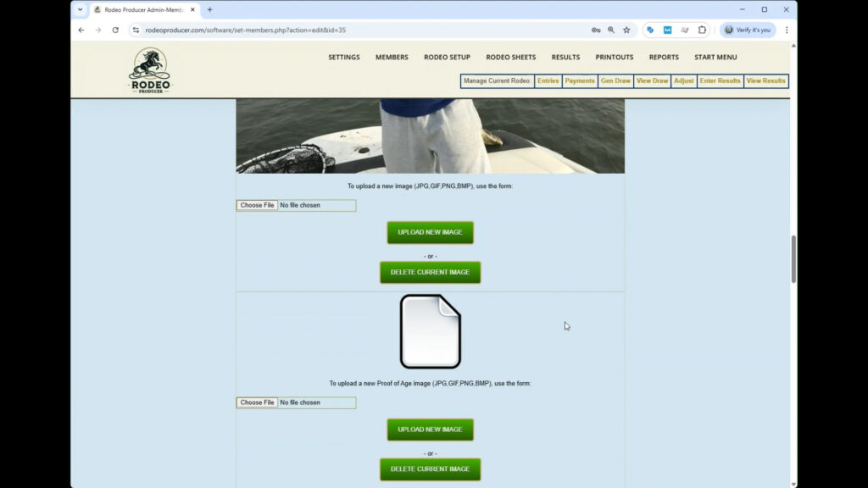
Task: Go back using the browser back arrow
Action: click(81, 30)
